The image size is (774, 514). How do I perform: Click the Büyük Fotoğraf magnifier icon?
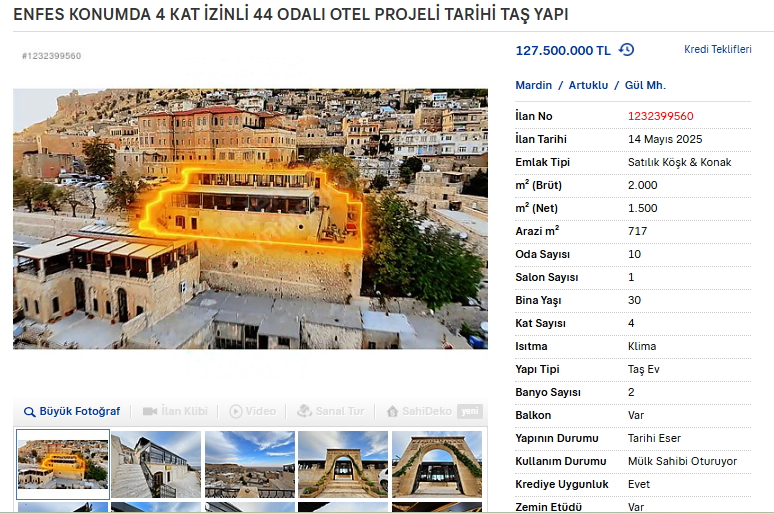(x=30, y=412)
